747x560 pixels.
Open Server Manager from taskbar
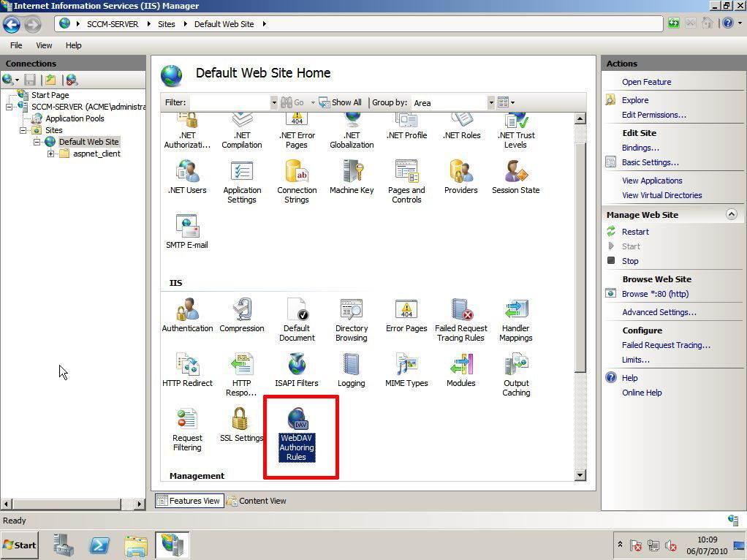64,545
